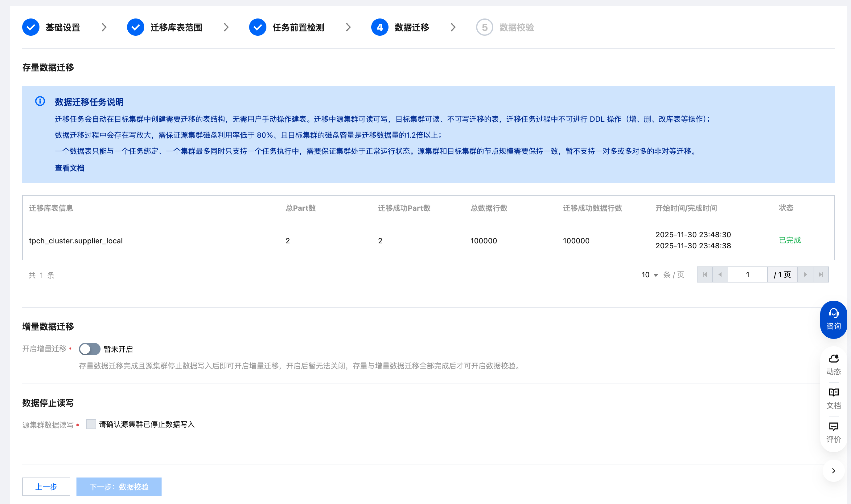Click the page number input field

tap(747, 274)
